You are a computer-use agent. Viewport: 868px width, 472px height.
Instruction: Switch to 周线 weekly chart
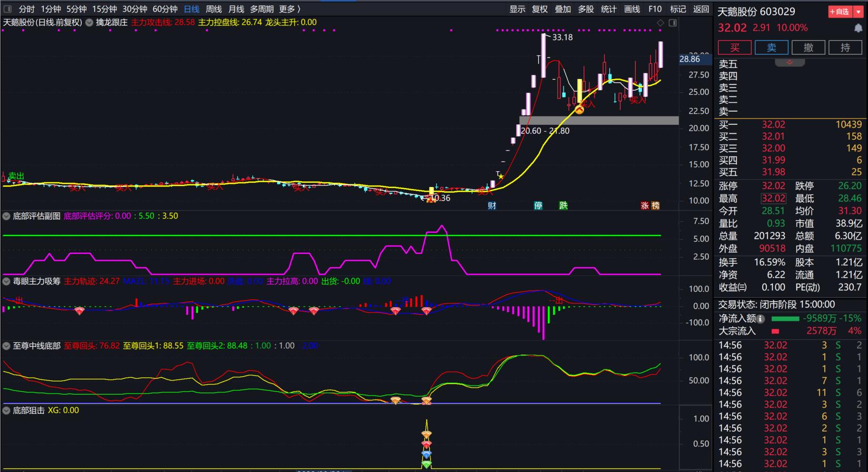pyautogui.click(x=214, y=9)
